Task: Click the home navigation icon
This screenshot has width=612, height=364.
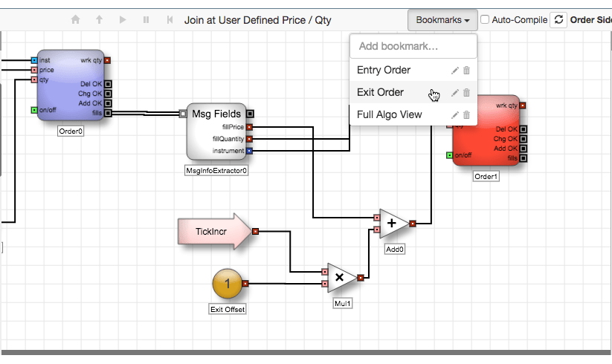Action: pos(75,19)
